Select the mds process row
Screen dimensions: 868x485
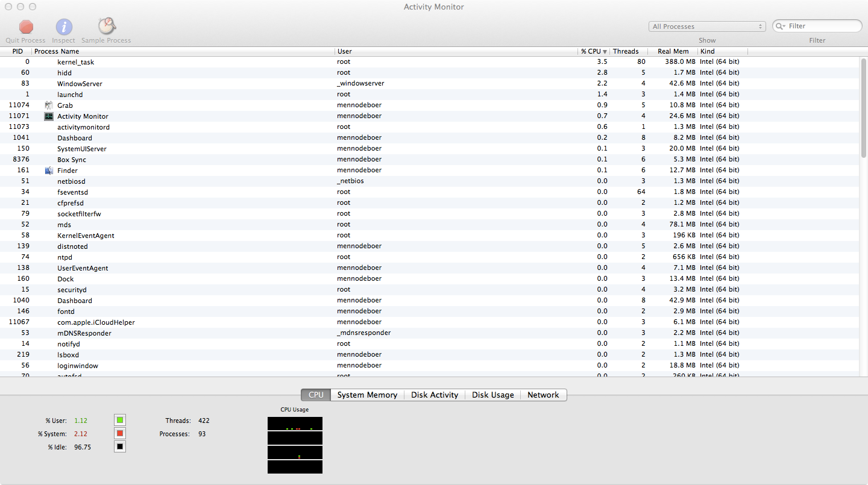coord(430,225)
